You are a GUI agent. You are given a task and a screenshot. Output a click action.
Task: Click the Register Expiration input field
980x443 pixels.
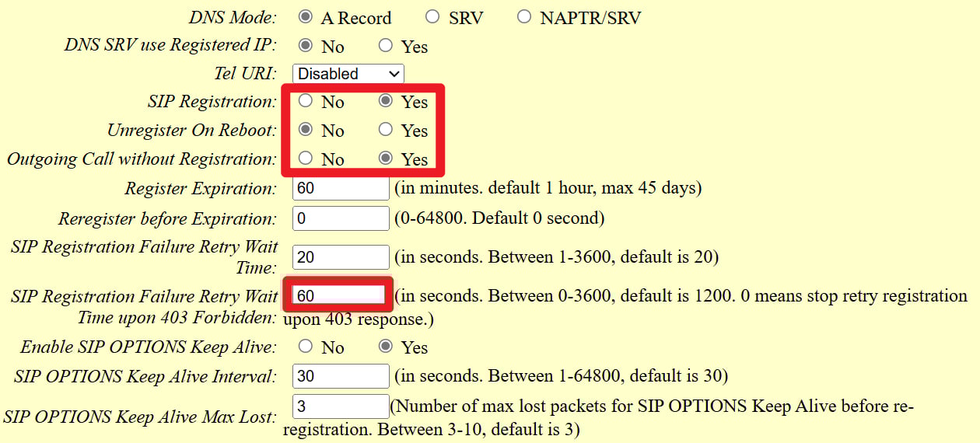click(x=340, y=189)
